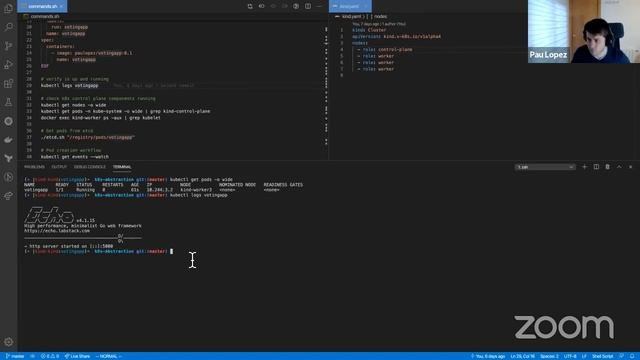
Task: Click the terminal prompt input line
Action: [98, 251]
